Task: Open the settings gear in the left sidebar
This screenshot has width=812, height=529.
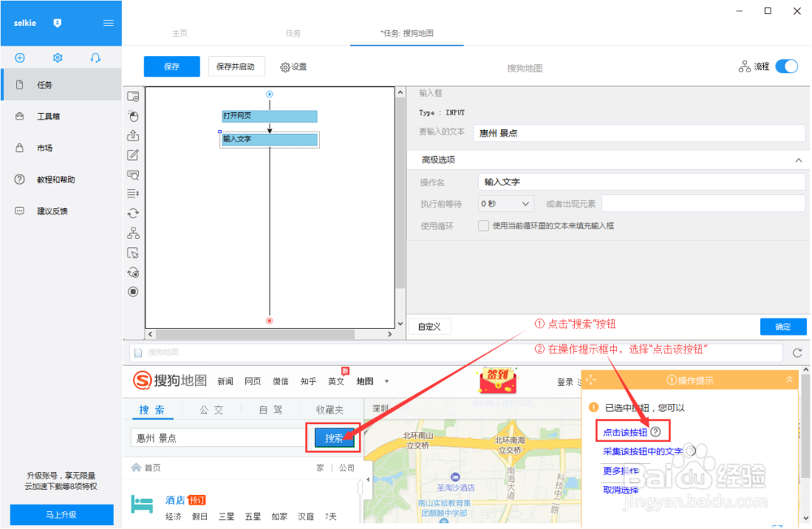Action: (x=55, y=58)
